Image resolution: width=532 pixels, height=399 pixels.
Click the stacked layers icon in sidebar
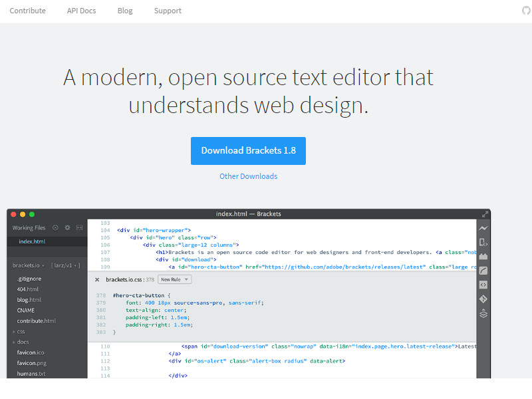483,314
